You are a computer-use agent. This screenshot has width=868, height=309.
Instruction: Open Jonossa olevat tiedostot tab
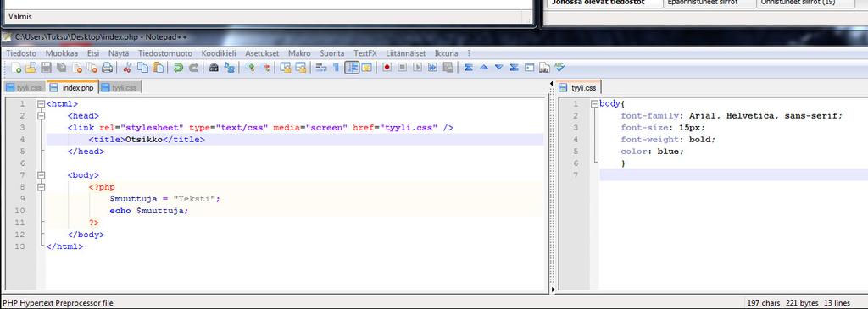[x=604, y=3]
